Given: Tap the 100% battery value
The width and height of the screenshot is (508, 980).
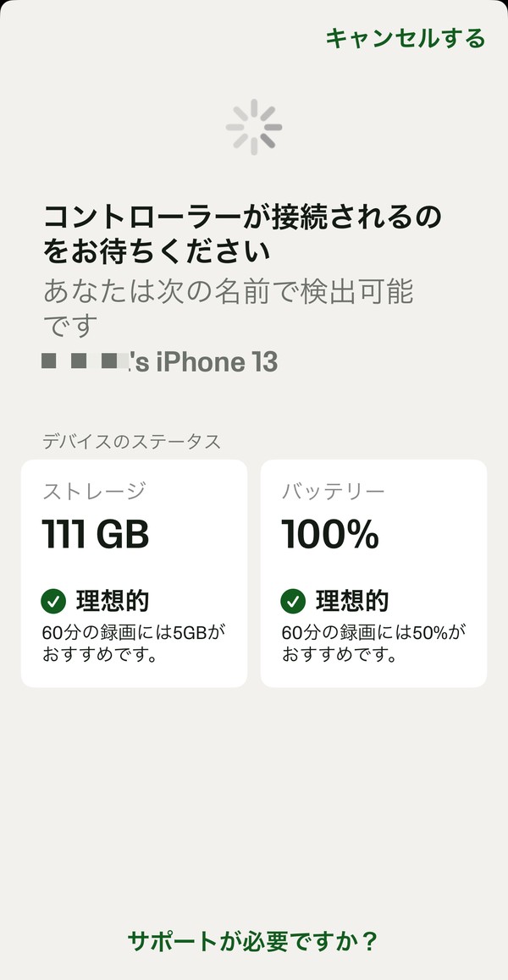Looking at the screenshot, I should coord(329,535).
